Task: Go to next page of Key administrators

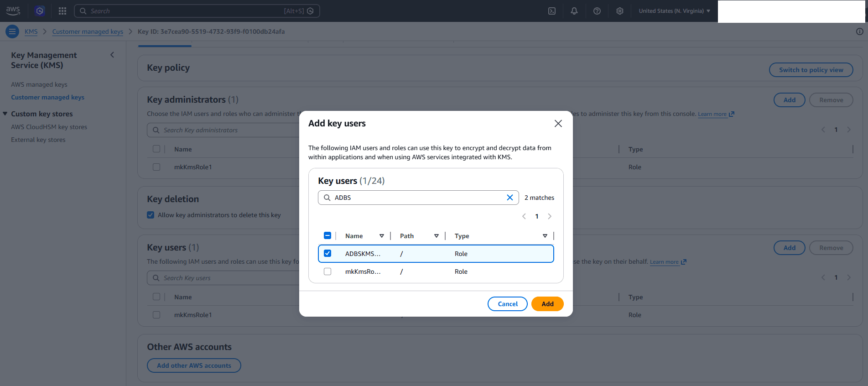Action: [x=849, y=130]
